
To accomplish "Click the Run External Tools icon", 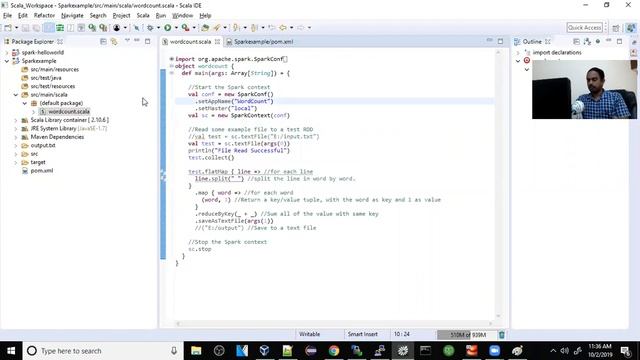I will pyautogui.click(x=185, y=28).
